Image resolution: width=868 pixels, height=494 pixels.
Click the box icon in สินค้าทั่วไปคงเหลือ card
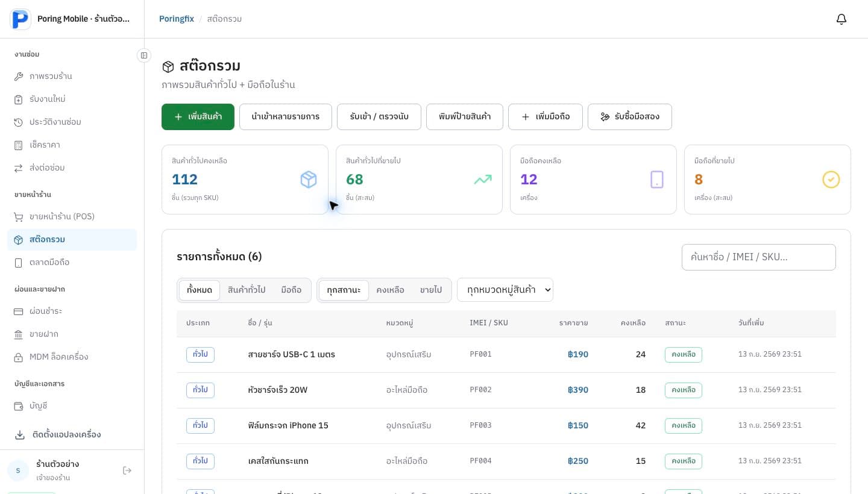(x=309, y=180)
